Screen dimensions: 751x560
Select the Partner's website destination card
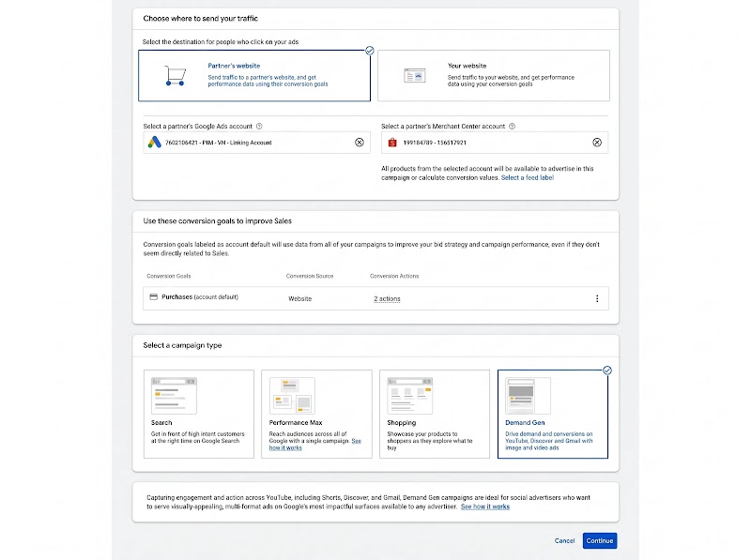coord(253,76)
